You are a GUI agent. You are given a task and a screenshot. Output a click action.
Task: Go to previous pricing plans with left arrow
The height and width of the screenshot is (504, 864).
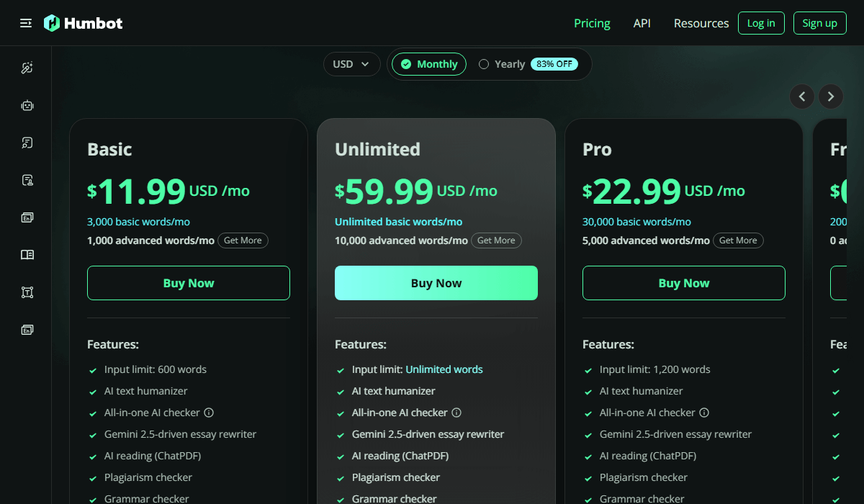802,96
